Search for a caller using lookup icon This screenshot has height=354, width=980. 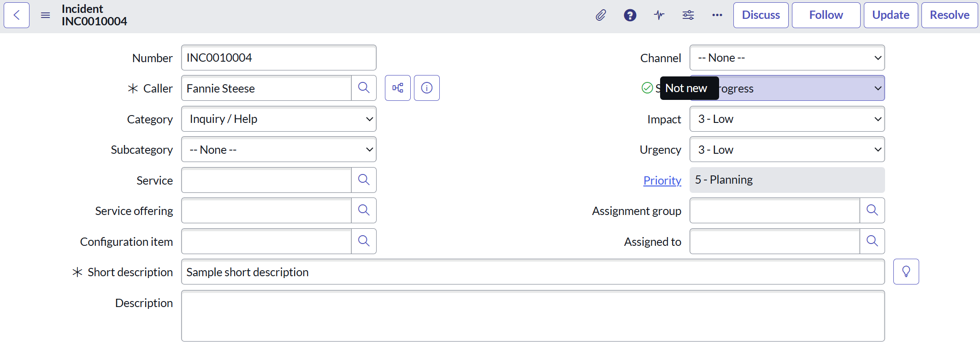pos(364,88)
